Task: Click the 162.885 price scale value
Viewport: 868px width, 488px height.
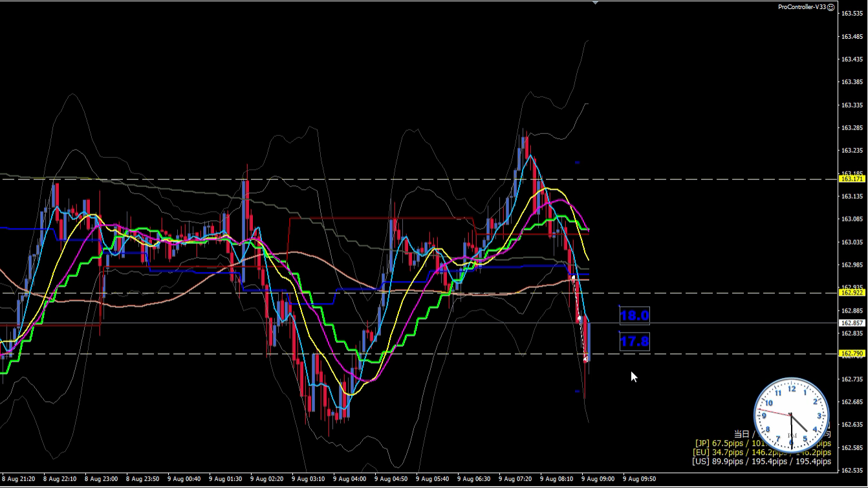Action: 852,310
